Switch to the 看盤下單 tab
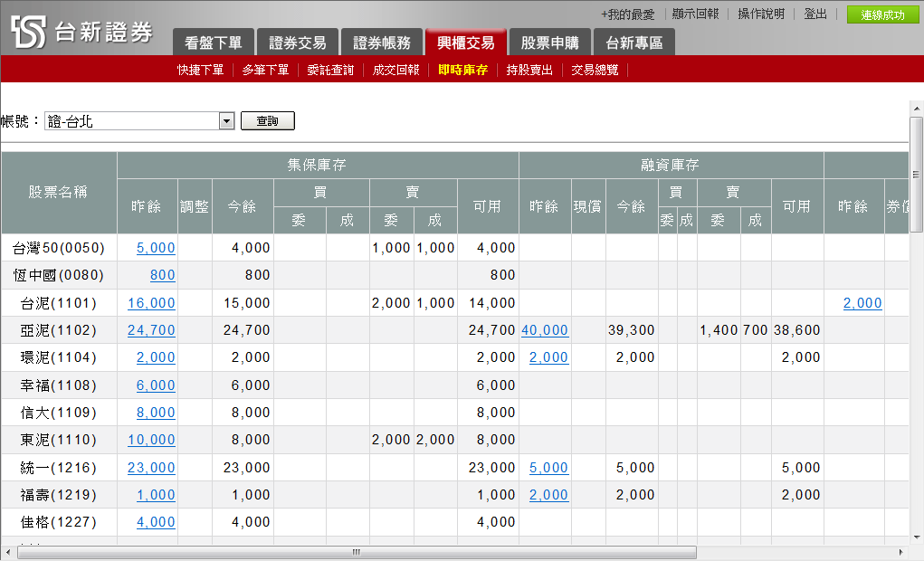 tap(213, 43)
